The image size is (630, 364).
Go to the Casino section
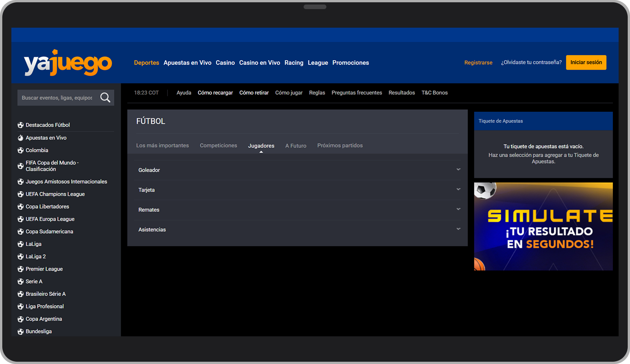click(225, 63)
